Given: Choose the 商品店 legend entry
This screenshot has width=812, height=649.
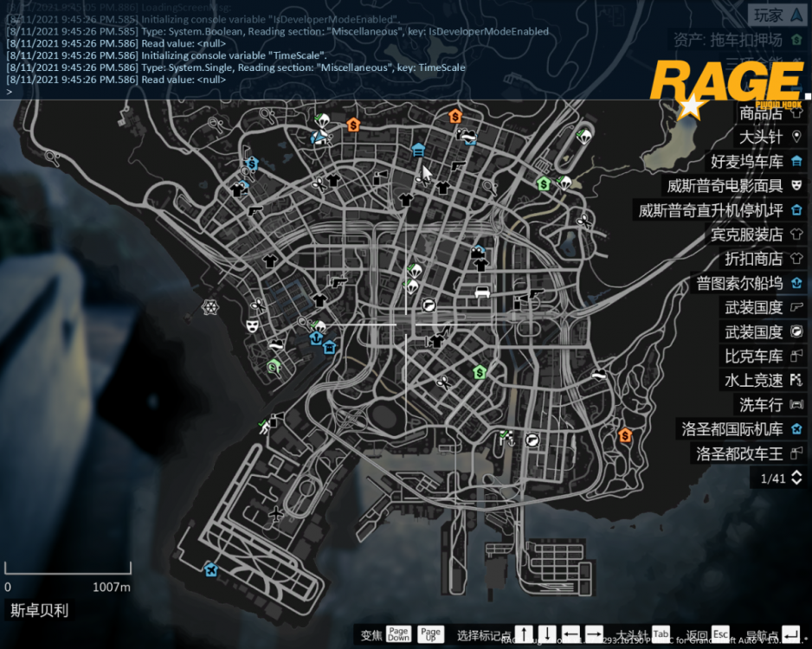Looking at the screenshot, I should (x=770, y=112).
